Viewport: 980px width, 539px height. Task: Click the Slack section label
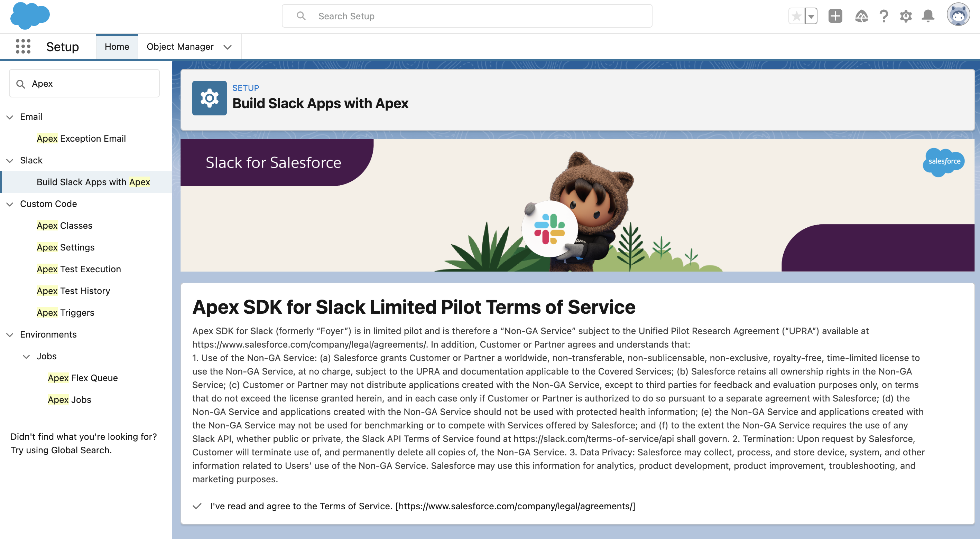pyautogui.click(x=31, y=160)
